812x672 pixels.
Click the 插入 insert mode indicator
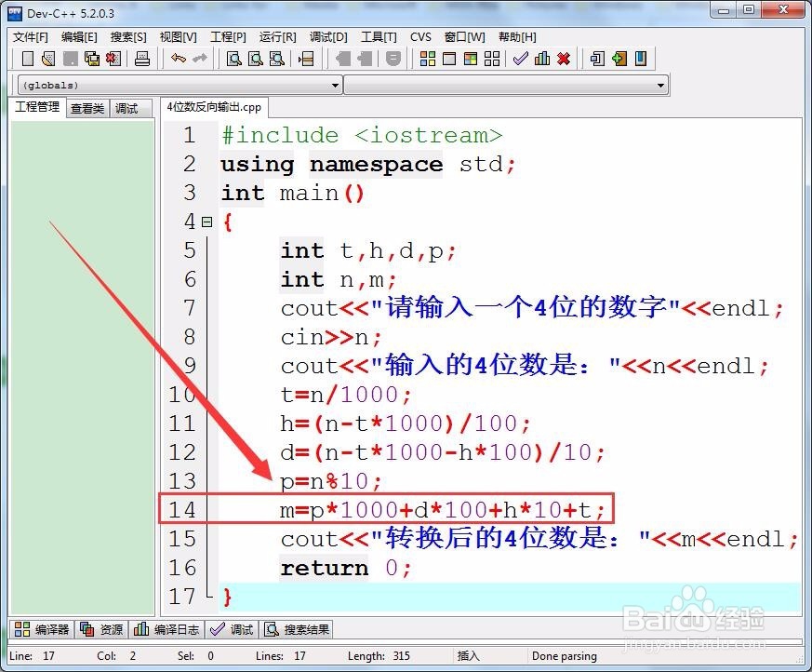click(468, 656)
